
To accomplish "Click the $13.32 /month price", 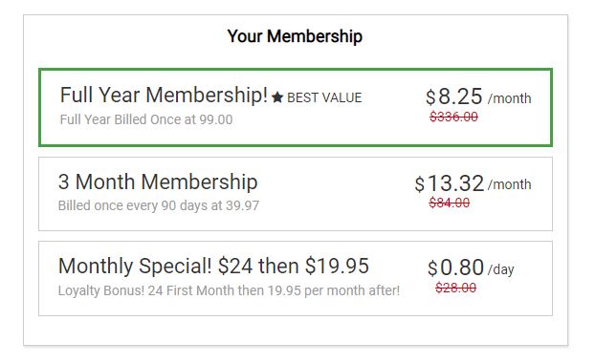I will (x=473, y=183).
